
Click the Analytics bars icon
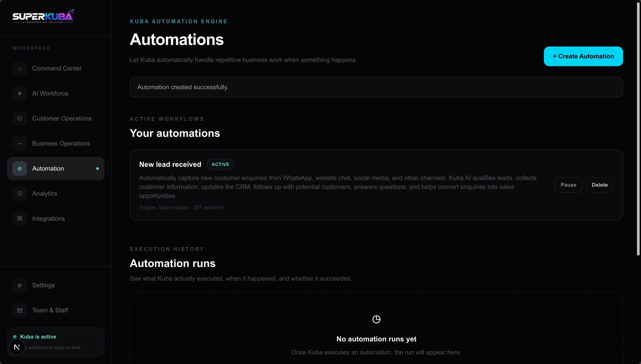click(x=19, y=193)
